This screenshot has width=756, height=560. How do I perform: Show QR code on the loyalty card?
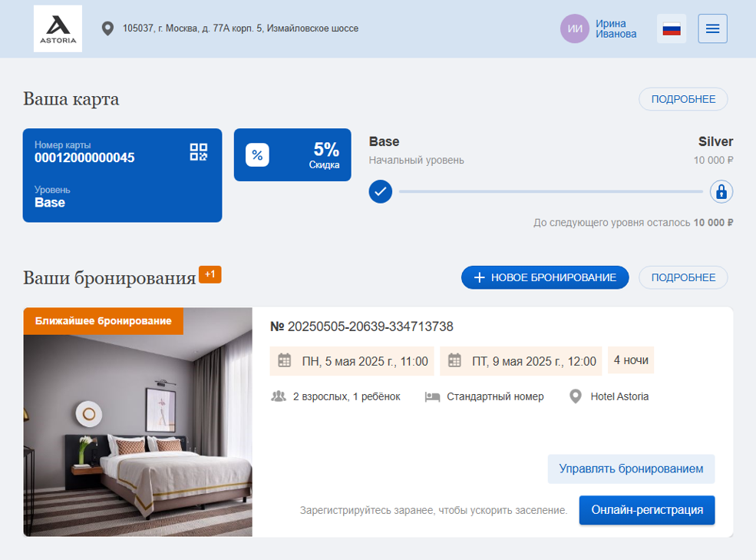coord(198,151)
